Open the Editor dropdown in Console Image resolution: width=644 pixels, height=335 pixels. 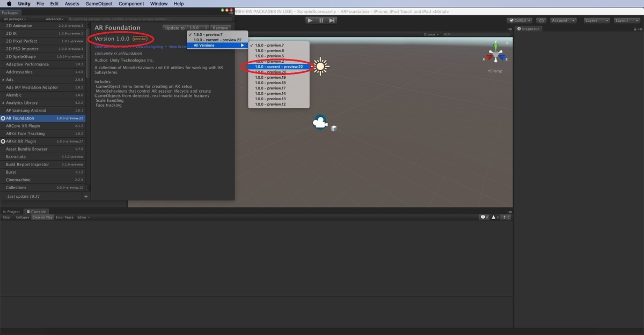(x=83, y=217)
